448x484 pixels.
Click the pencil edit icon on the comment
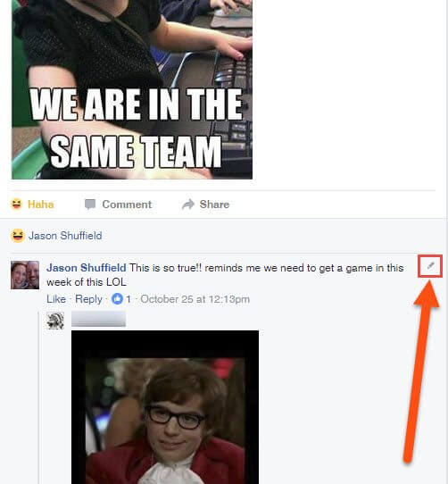pos(430,266)
